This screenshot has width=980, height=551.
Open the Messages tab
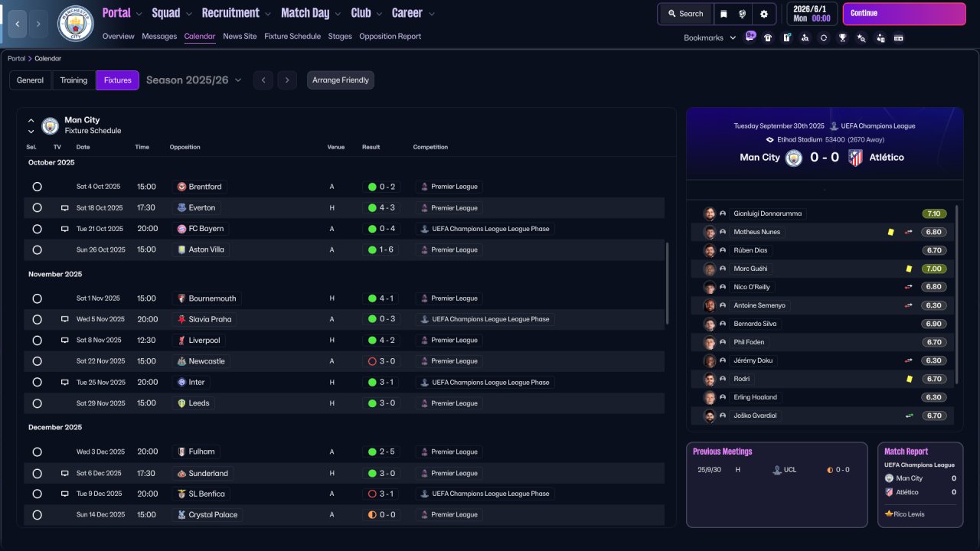coord(159,36)
